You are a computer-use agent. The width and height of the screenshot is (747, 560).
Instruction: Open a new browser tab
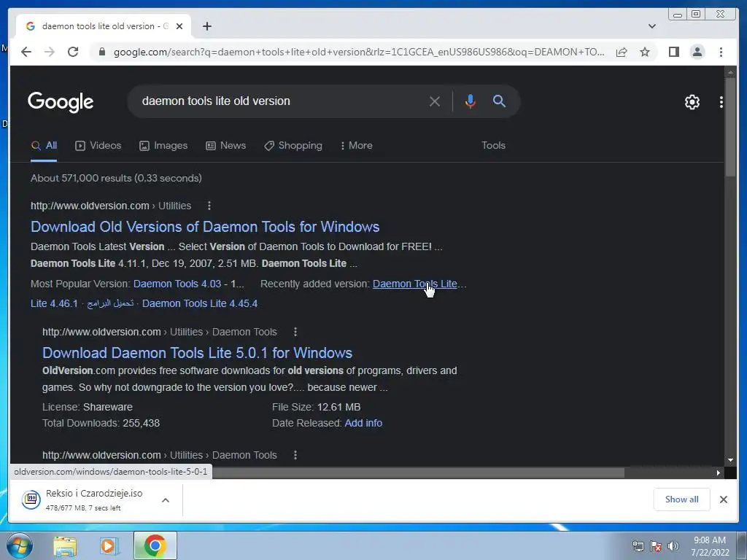pyautogui.click(x=206, y=26)
